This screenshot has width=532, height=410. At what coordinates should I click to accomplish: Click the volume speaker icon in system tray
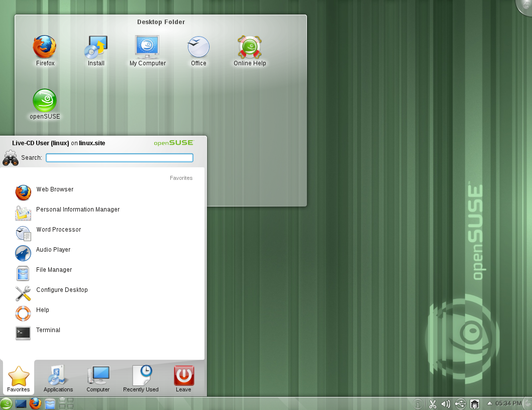[x=446, y=404]
